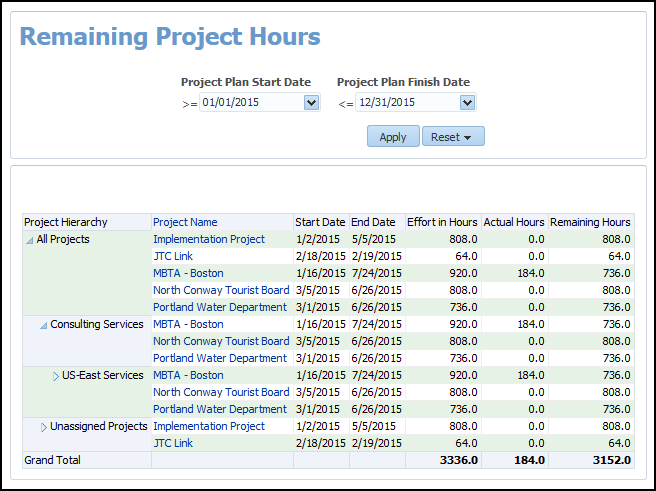The image size is (656, 491).
Task: Open North Conway Tourist Board under Consulting Services
Action: click(x=221, y=341)
